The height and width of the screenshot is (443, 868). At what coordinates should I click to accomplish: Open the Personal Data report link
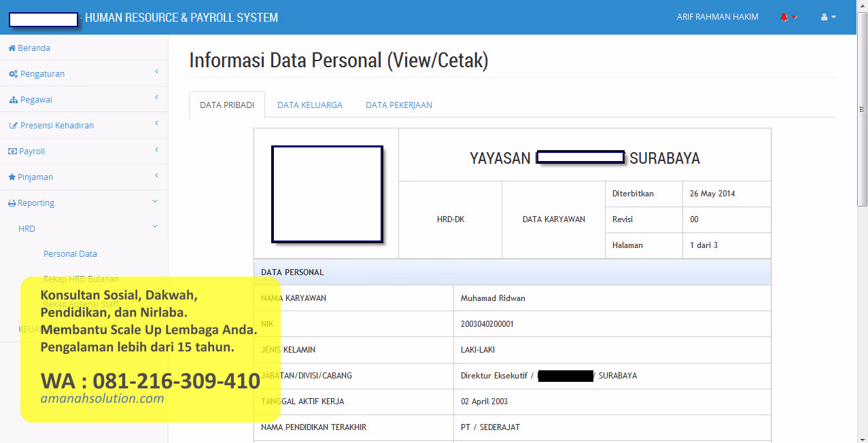pos(70,254)
